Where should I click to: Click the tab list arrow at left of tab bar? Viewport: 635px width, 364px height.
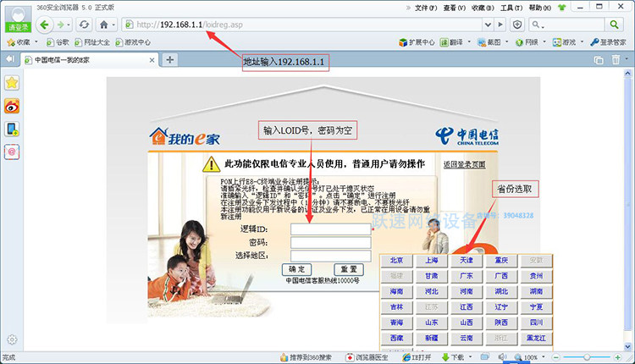(x=9, y=59)
